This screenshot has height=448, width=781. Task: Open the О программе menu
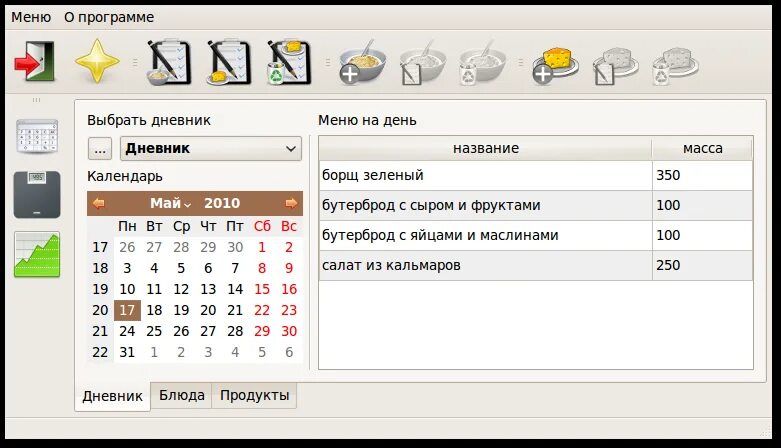pos(109,17)
